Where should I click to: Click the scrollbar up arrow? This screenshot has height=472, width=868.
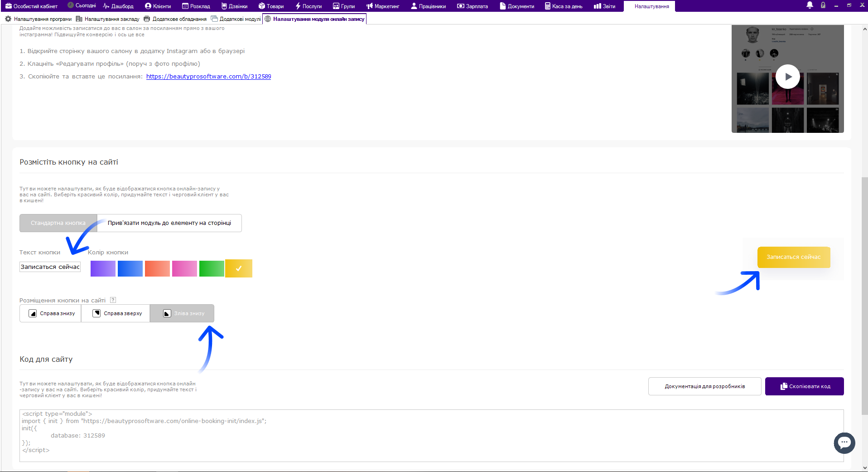click(864, 29)
